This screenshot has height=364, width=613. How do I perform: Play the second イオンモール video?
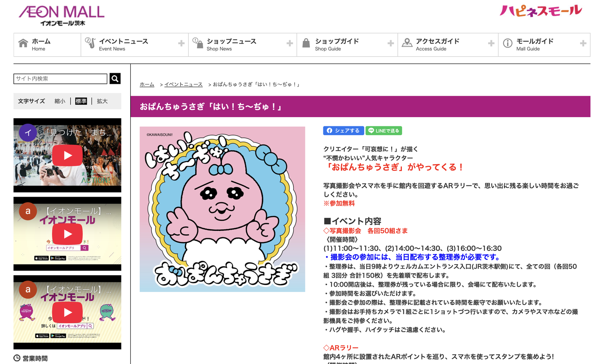pos(67,234)
